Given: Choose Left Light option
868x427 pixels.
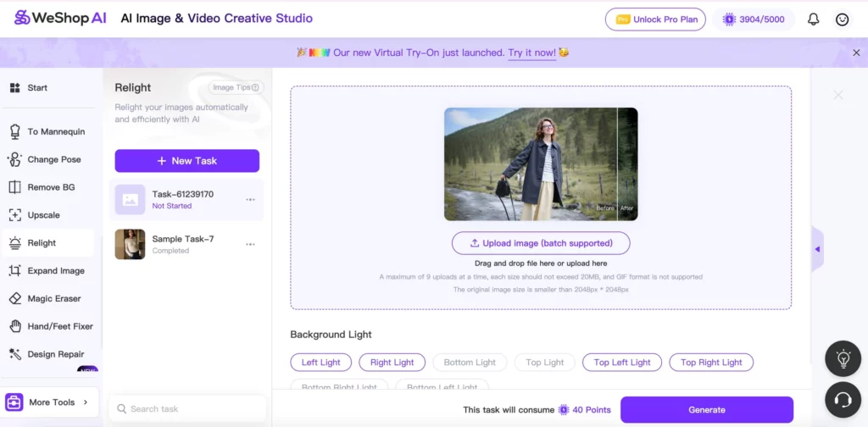Looking at the screenshot, I should (x=321, y=363).
